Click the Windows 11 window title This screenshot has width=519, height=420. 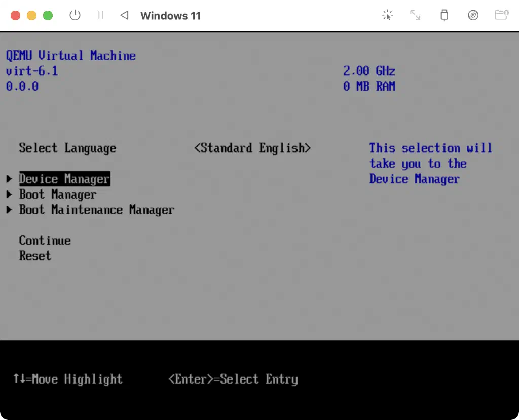point(170,16)
